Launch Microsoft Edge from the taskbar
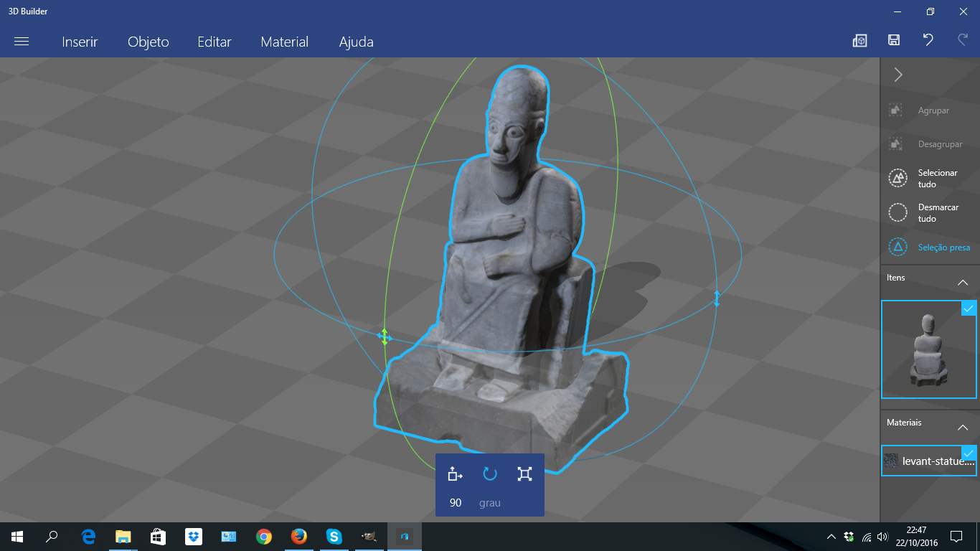Image resolution: width=980 pixels, height=551 pixels. click(89, 537)
